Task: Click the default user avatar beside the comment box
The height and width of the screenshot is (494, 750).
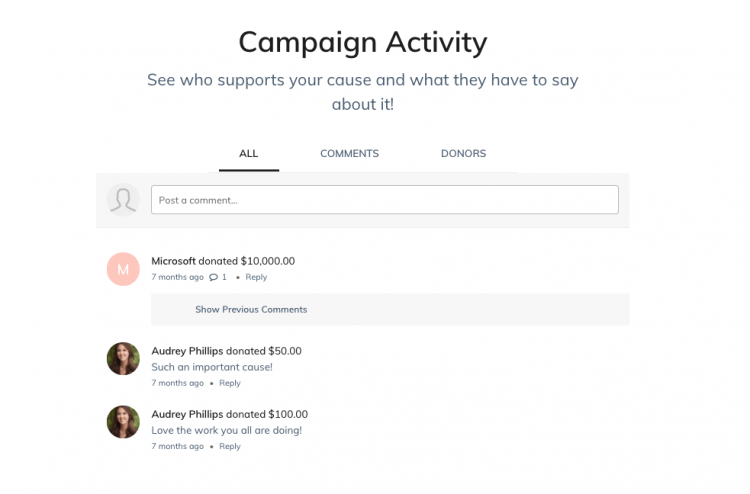Action: point(123,200)
